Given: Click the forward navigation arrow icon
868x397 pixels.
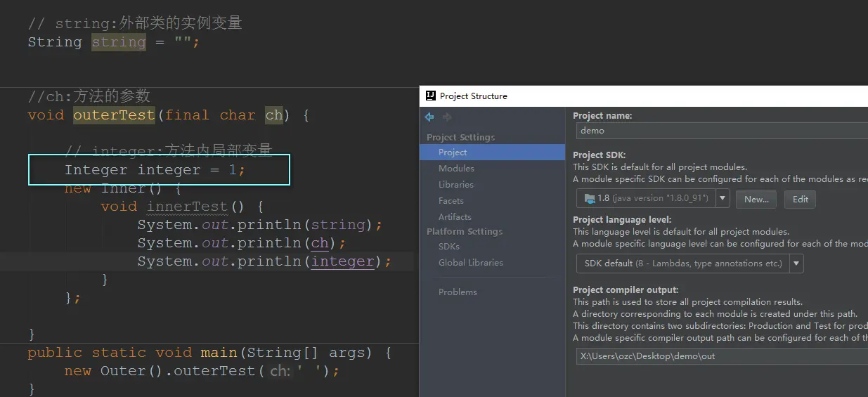Looking at the screenshot, I should pyautogui.click(x=447, y=117).
